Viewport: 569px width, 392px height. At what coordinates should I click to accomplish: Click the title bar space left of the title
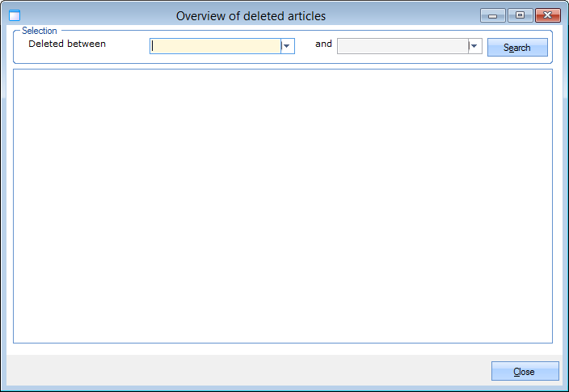click(97, 15)
